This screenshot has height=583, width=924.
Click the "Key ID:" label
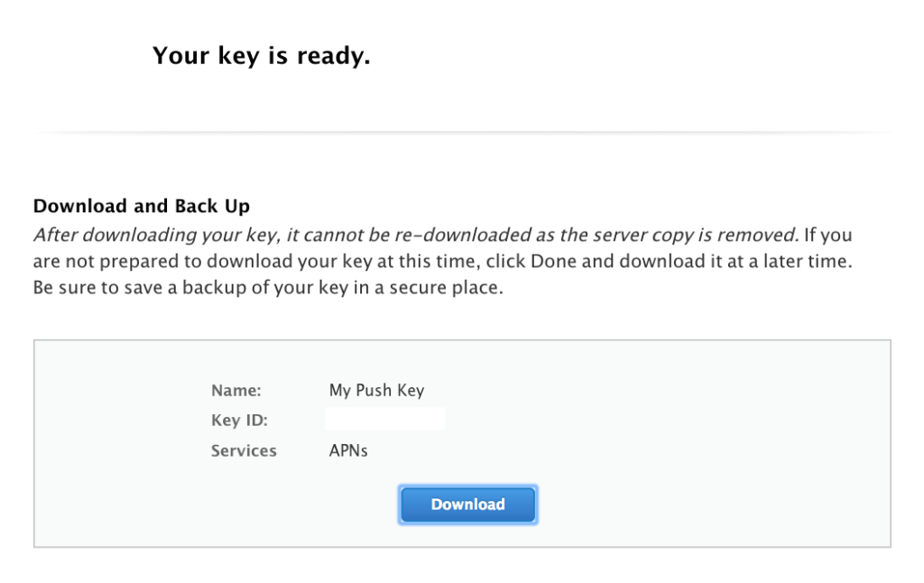click(x=239, y=421)
